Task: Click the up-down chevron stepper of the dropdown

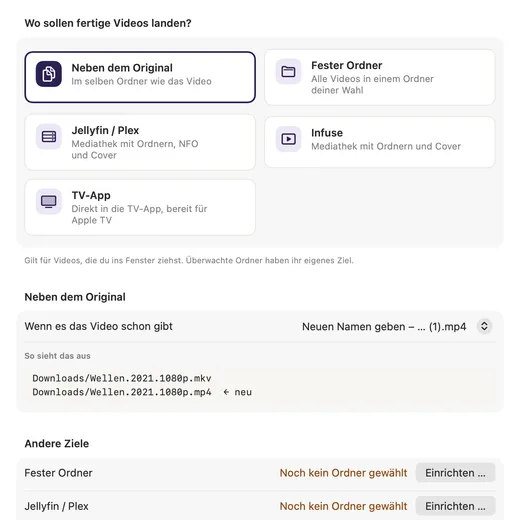Action: click(x=484, y=326)
